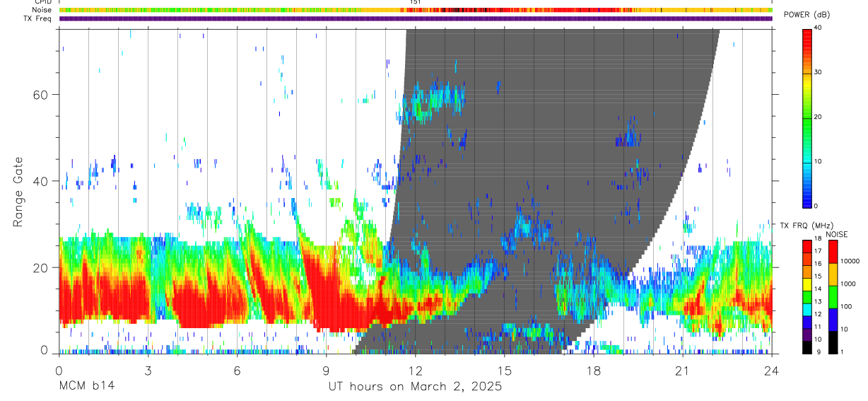Click the '3' hour tick on the UT axis
This screenshot has height=401, width=868.
[x=148, y=371]
